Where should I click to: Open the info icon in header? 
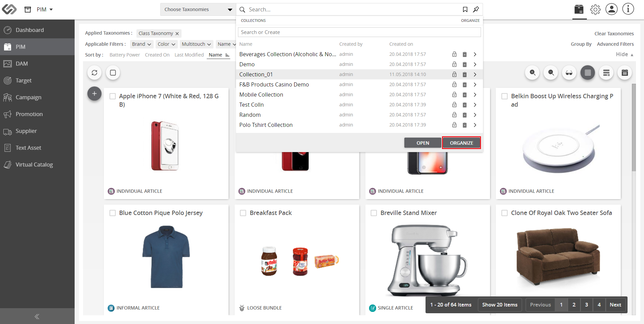click(x=628, y=9)
